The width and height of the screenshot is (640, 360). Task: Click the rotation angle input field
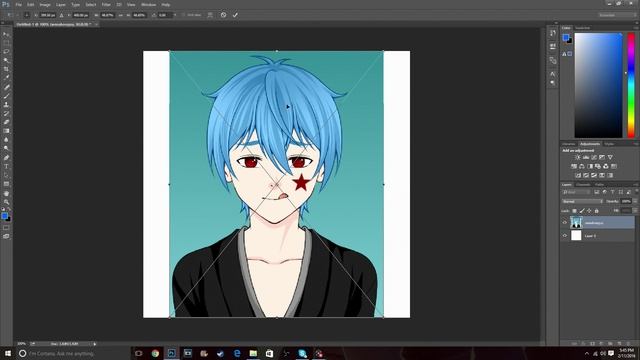[164, 15]
